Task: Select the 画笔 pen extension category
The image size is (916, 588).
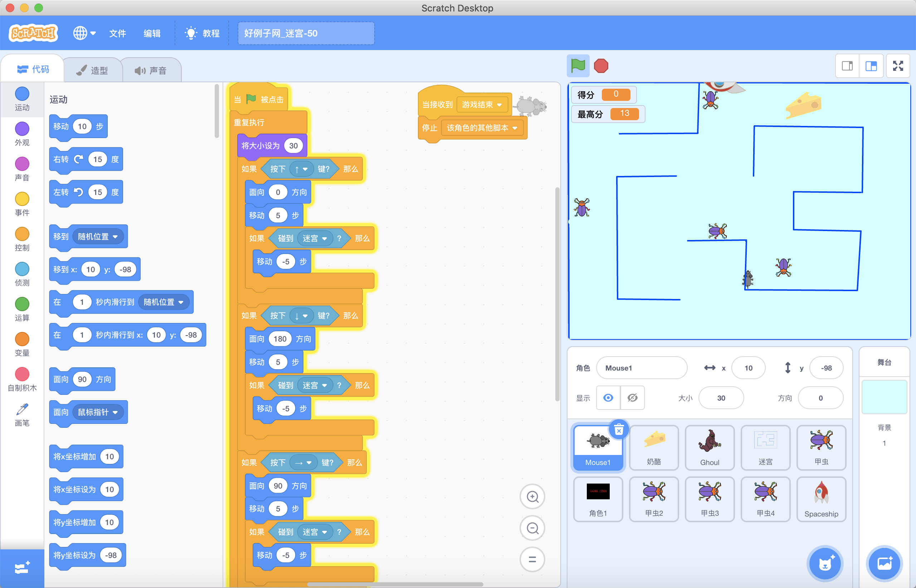Action: click(x=22, y=415)
